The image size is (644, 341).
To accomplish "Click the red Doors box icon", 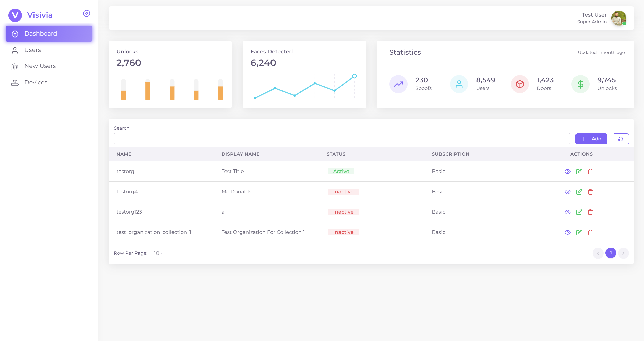I will [520, 84].
